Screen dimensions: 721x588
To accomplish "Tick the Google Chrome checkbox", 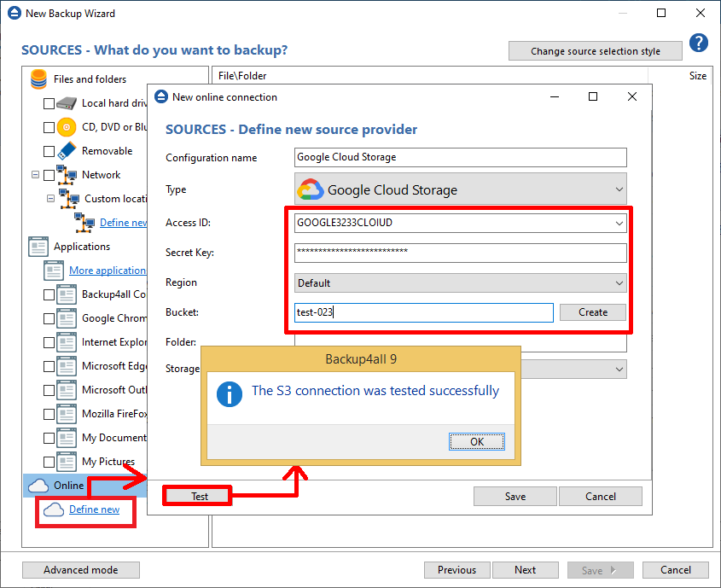I will pos(49,318).
